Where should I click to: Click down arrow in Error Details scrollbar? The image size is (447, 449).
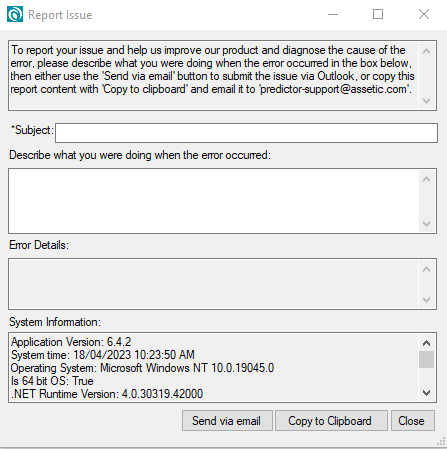coord(426,300)
